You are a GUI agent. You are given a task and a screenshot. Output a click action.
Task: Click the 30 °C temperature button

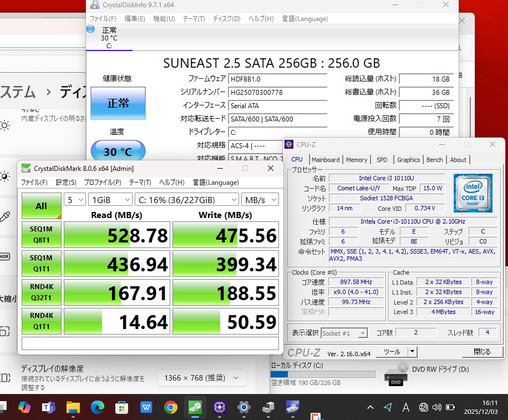118,151
